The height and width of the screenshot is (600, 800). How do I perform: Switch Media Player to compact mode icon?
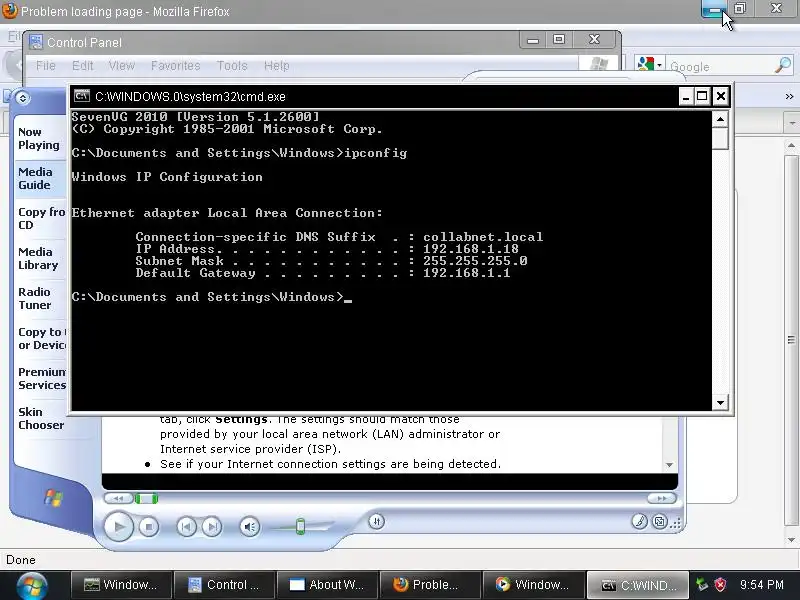pos(660,521)
